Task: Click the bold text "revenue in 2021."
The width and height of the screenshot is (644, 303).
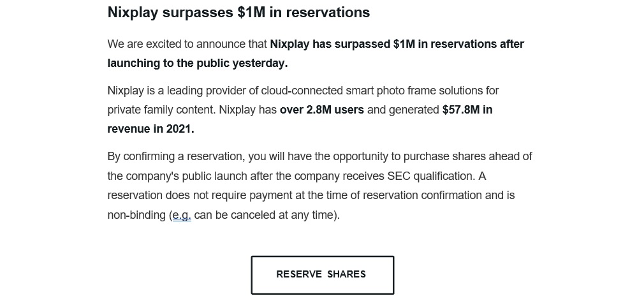Action: (150, 129)
